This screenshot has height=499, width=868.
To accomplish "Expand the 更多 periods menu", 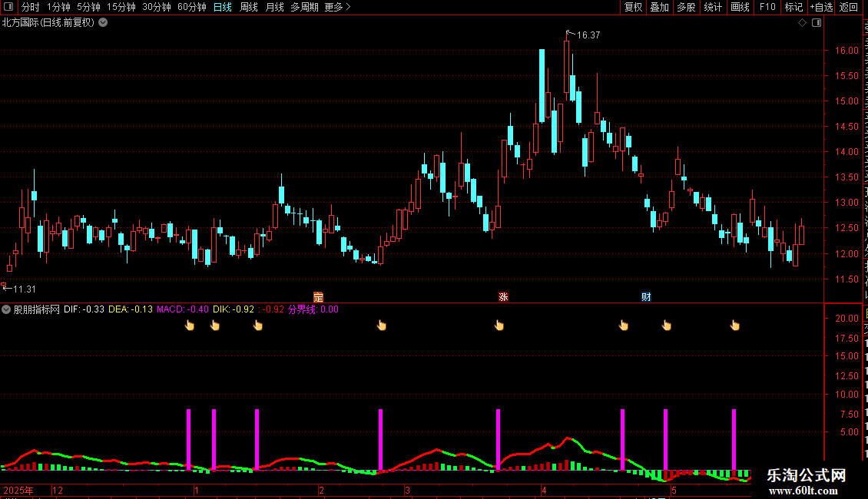I will point(337,7).
